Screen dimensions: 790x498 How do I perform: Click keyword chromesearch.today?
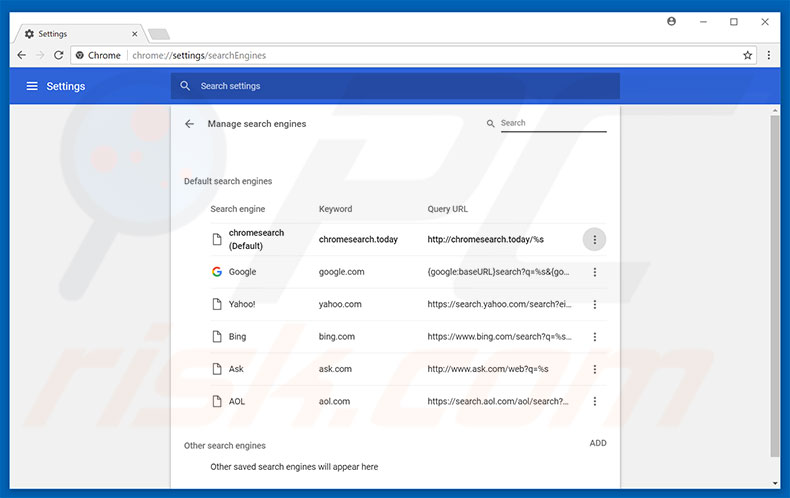point(358,239)
